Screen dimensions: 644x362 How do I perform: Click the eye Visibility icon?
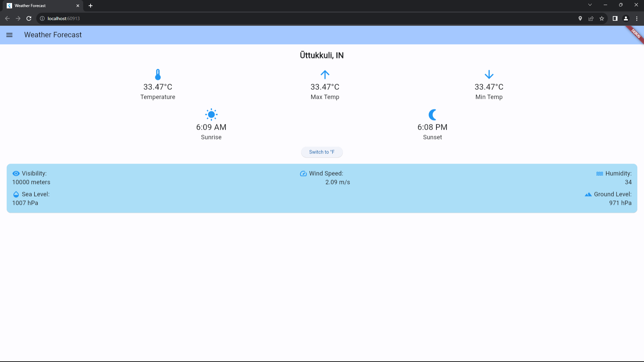tap(16, 174)
